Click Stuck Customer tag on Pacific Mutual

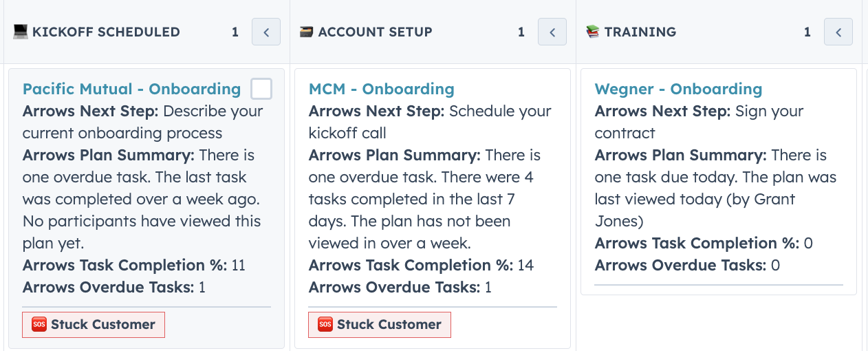94,325
